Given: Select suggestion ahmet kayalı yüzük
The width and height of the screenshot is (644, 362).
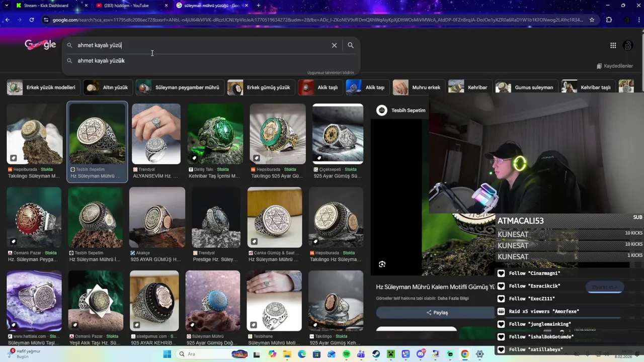Looking at the screenshot, I should click(x=211, y=60).
